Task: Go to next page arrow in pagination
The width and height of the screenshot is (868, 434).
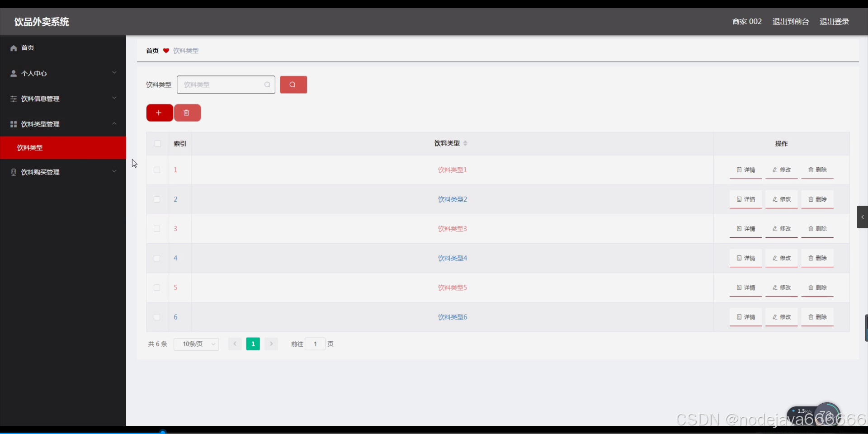Action: coord(271,344)
